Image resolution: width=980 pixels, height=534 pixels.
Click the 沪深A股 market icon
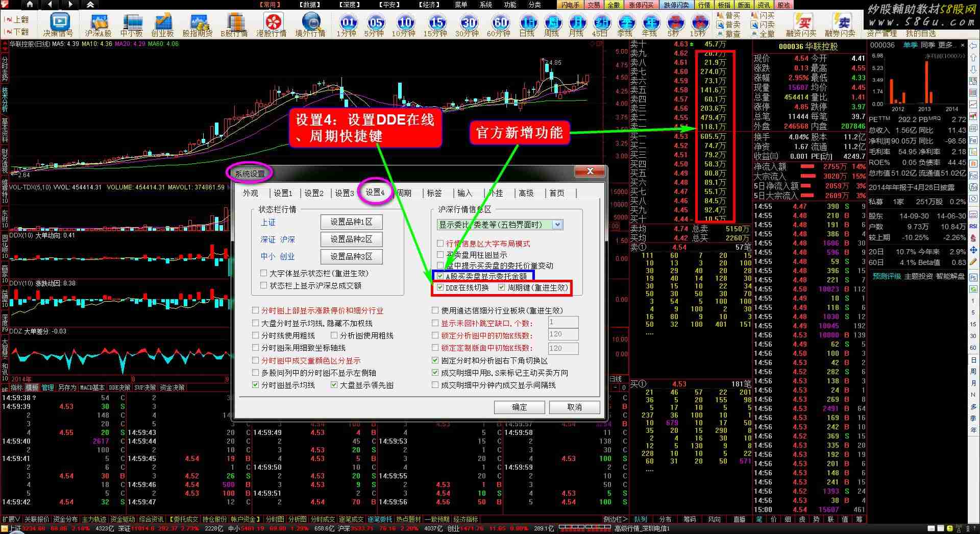coord(99,24)
